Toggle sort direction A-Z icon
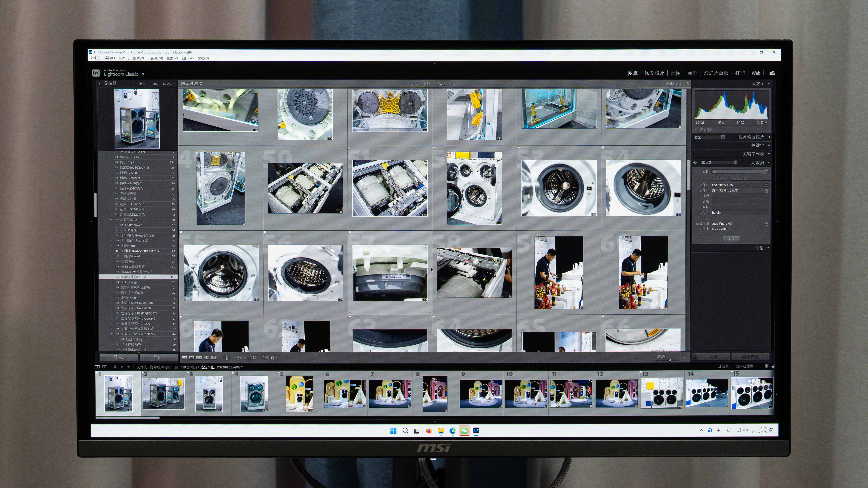Screen dimensions: 868x488 coord(238,358)
